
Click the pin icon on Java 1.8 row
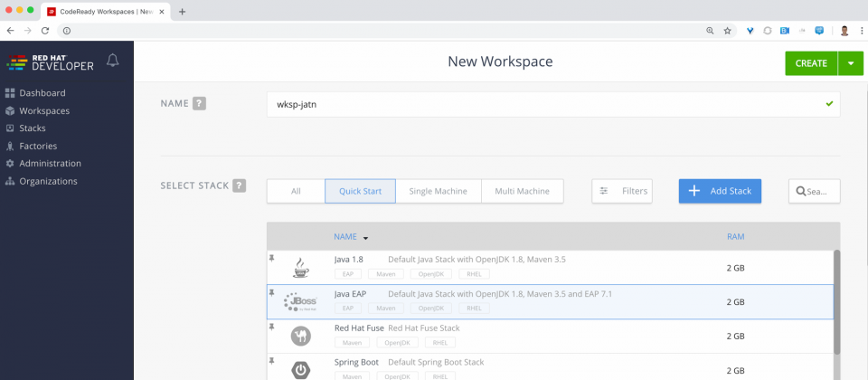pos(271,258)
